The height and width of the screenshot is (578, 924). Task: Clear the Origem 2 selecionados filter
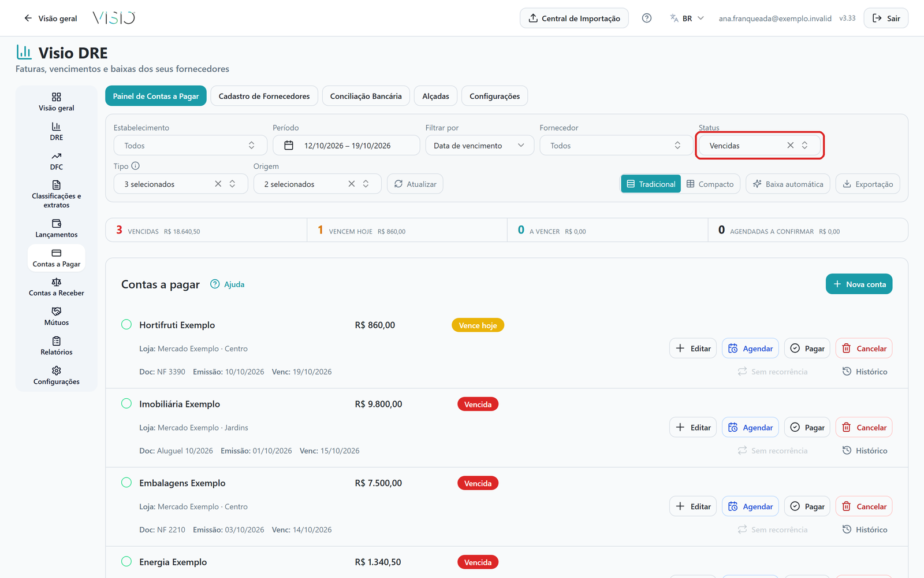pos(351,184)
